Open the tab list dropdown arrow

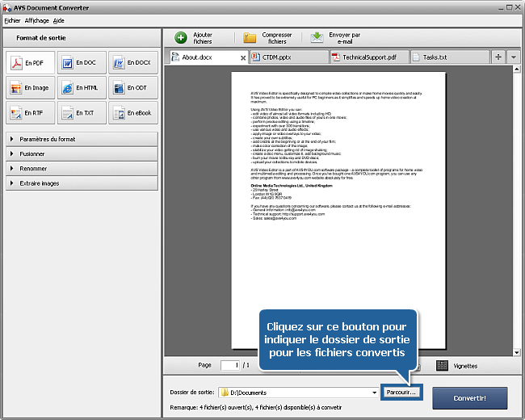[x=513, y=57]
